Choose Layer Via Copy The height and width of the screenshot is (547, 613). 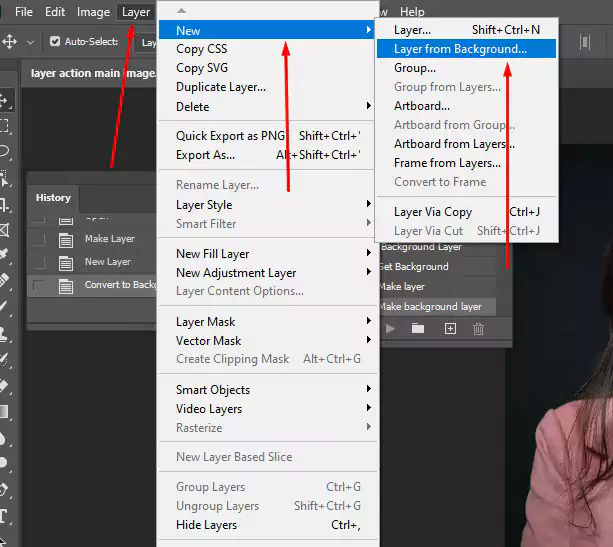(x=466, y=212)
